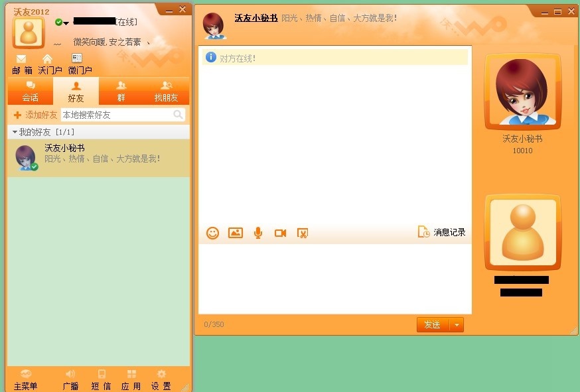Viewport: 580px width, 392px height.
Task: Click the 发送 send button
Action: (433, 325)
